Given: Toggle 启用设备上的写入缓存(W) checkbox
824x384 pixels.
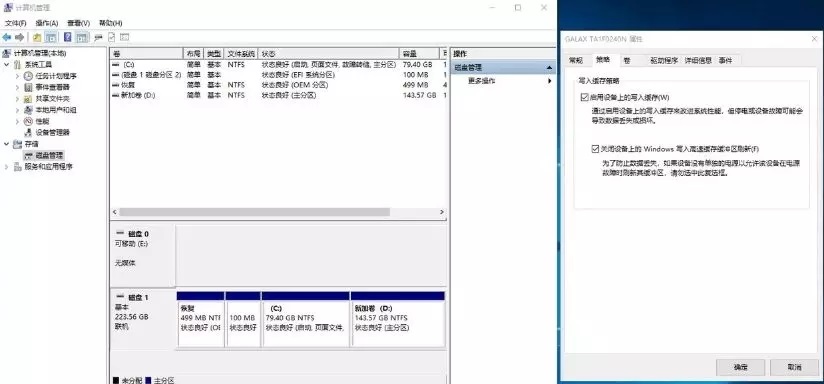Looking at the screenshot, I should [x=584, y=97].
